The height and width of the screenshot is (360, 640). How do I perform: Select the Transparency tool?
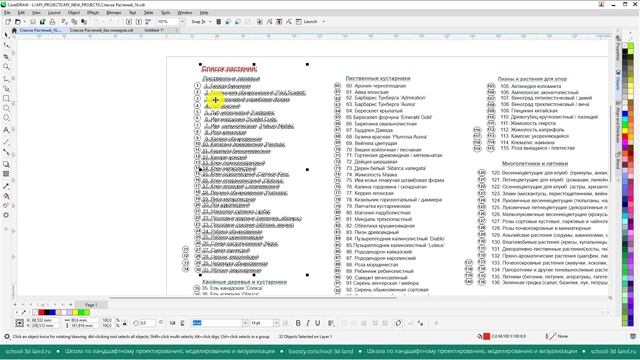click(6, 174)
